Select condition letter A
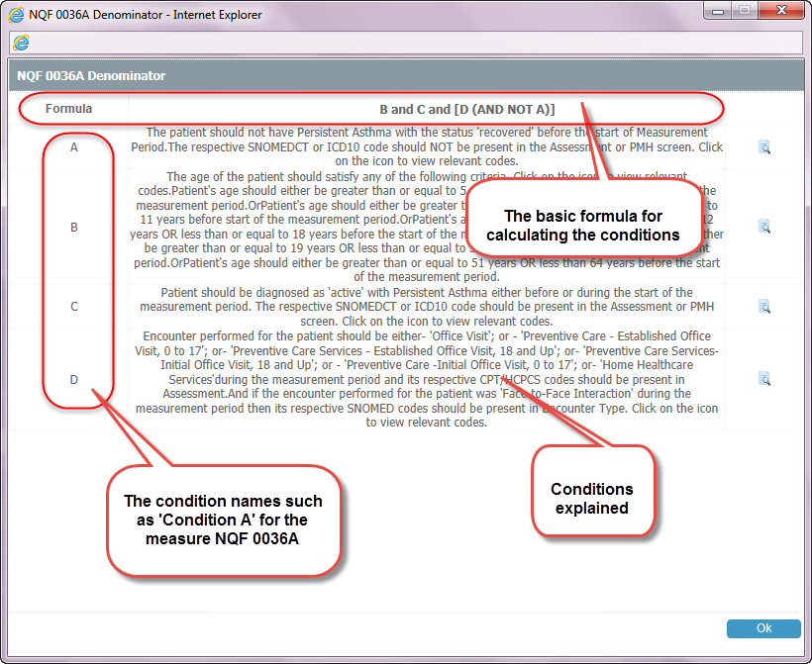812x664 pixels. tap(74, 147)
